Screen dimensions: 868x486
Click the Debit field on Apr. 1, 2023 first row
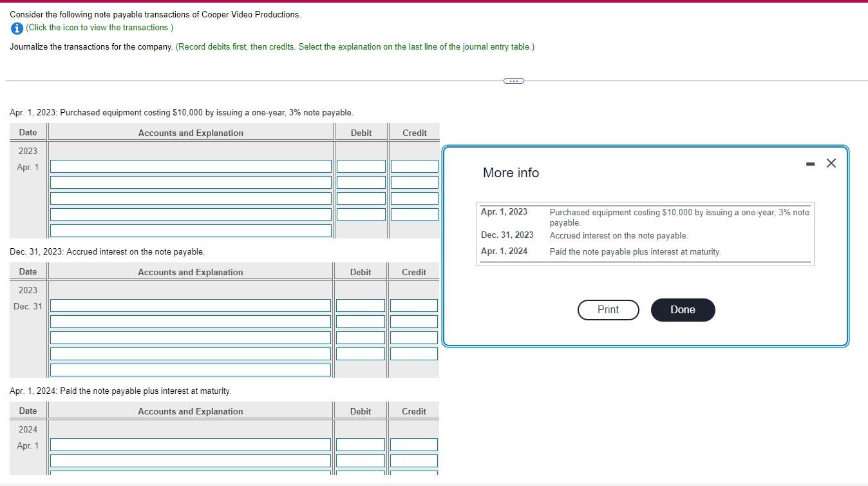(x=361, y=166)
